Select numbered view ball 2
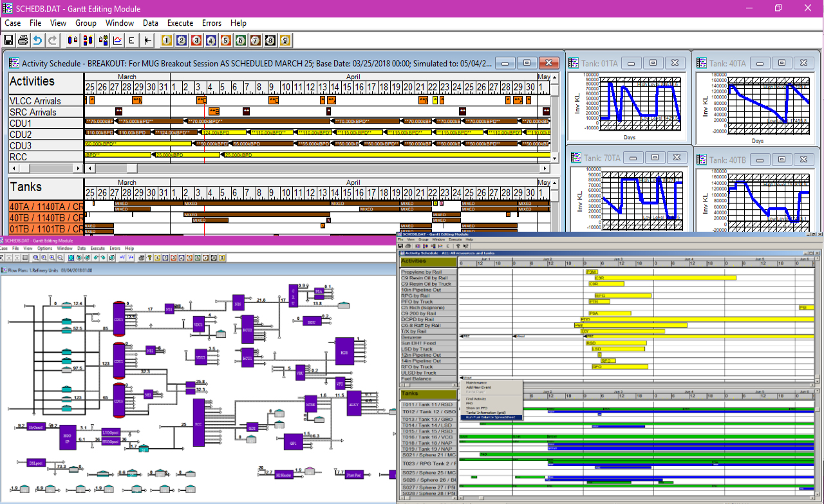The width and height of the screenshot is (824, 504). pyautogui.click(x=182, y=40)
